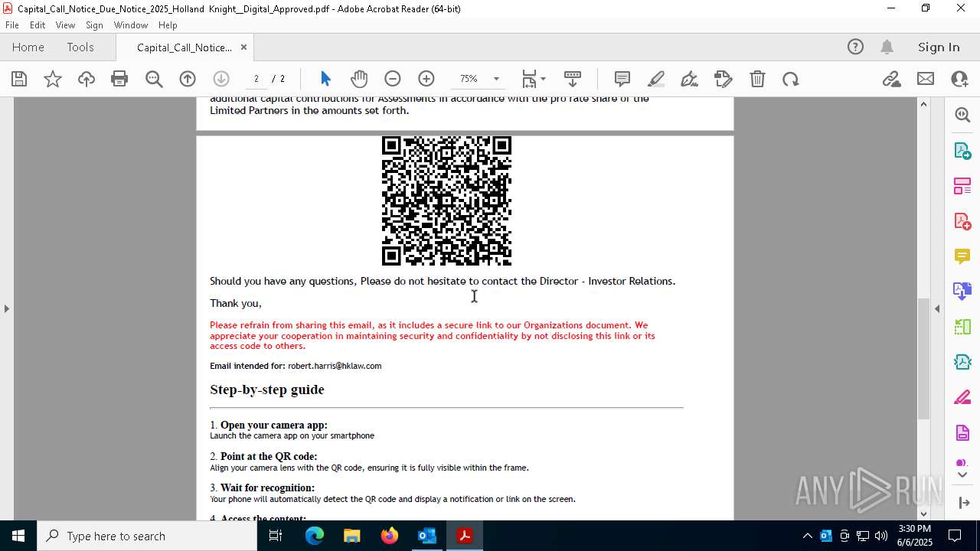This screenshot has height=551, width=980.
Task: Click the email robert.harris@hklaw.com
Action: click(335, 366)
